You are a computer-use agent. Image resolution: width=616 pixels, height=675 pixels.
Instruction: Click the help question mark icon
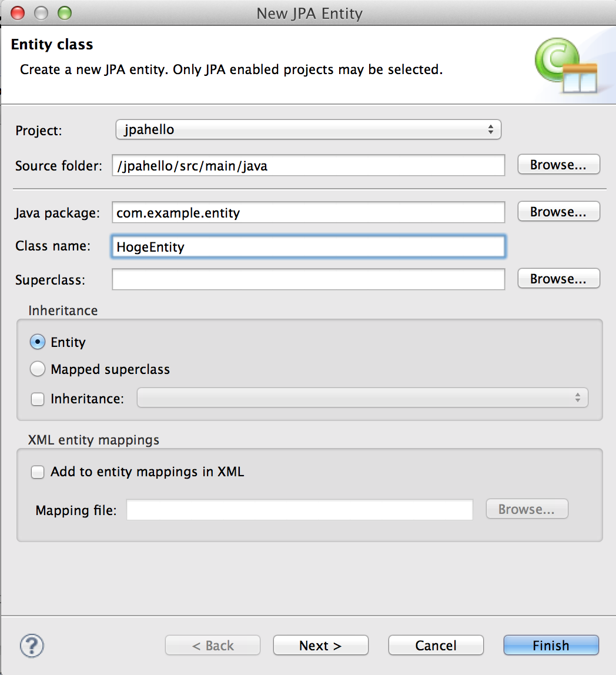(32, 646)
